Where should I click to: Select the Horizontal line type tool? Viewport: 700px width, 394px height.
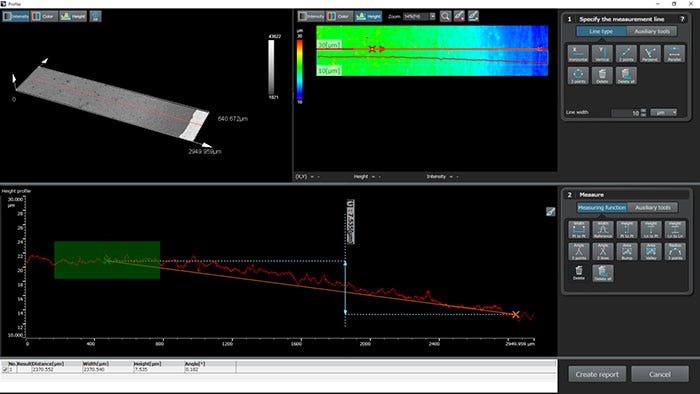(x=578, y=54)
